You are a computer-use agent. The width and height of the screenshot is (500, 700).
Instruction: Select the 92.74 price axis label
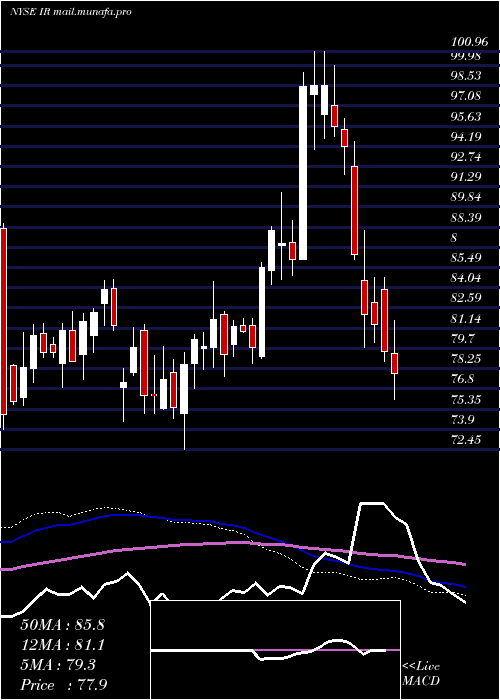coord(467,156)
